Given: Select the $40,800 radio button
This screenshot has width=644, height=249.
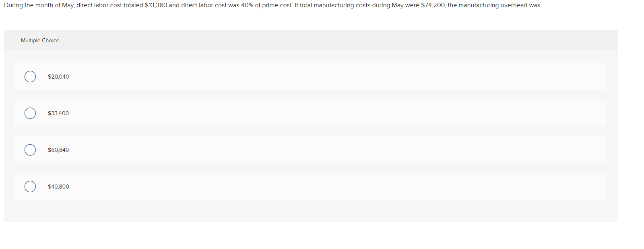Looking at the screenshot, I should [30, 187].
